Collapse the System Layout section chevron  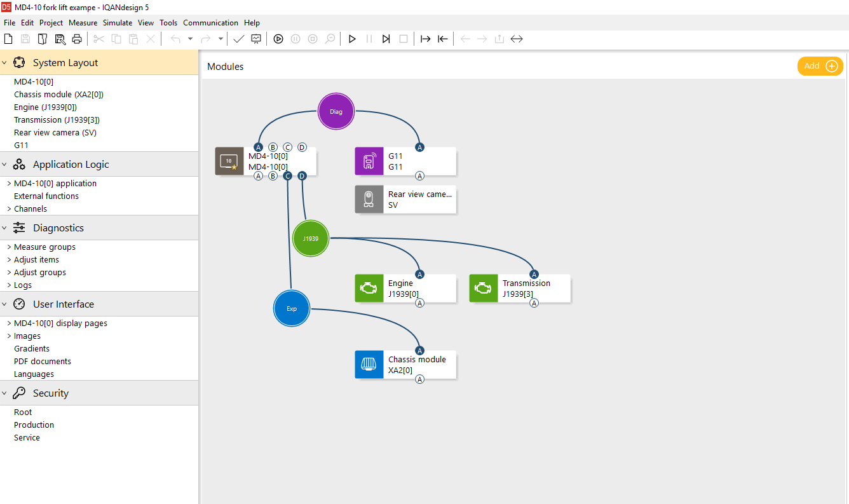(x=4, y=62)
